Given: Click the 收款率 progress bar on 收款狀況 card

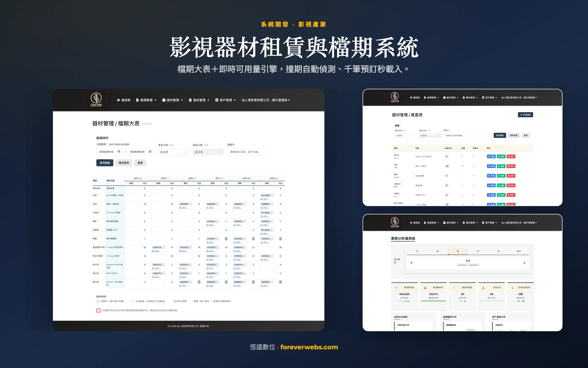Looking at the screenshot, I should pyautogui.click(x=491, y=301).
